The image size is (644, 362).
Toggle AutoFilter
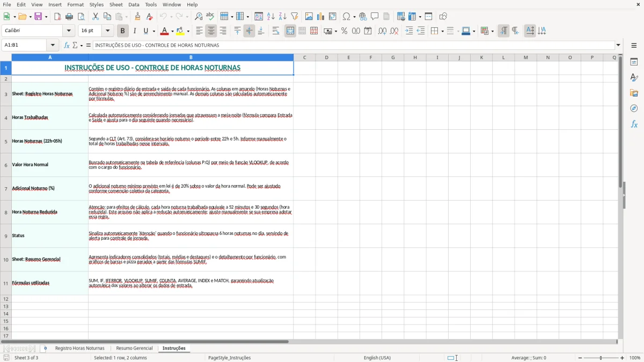[295, 17]
